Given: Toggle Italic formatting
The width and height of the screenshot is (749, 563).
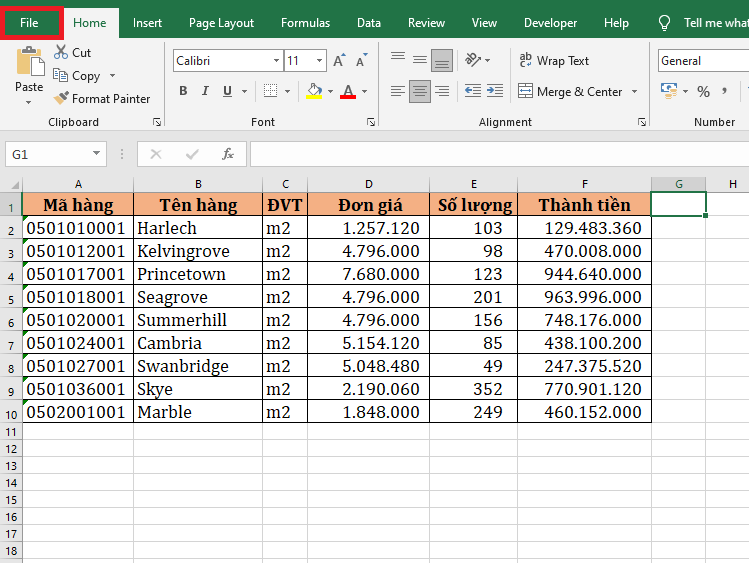Looking at the screenshot, I should point(206,92).
